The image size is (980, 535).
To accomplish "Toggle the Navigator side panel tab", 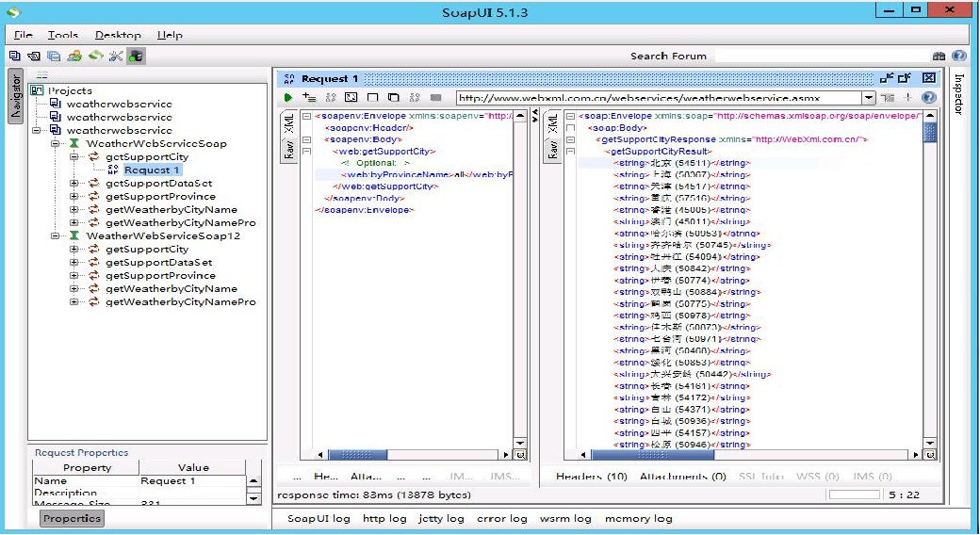I will pos(16,96).
